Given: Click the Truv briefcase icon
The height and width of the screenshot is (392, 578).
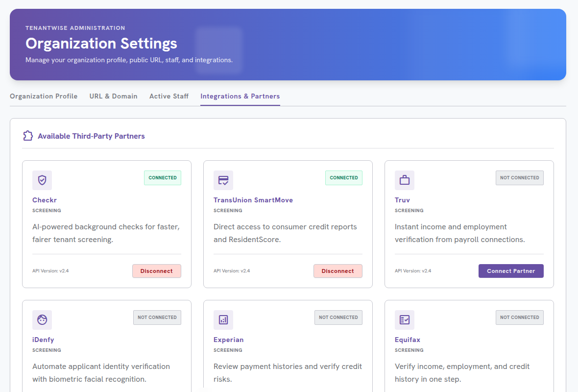Looking at the screenshot, I should click(405, 180).
